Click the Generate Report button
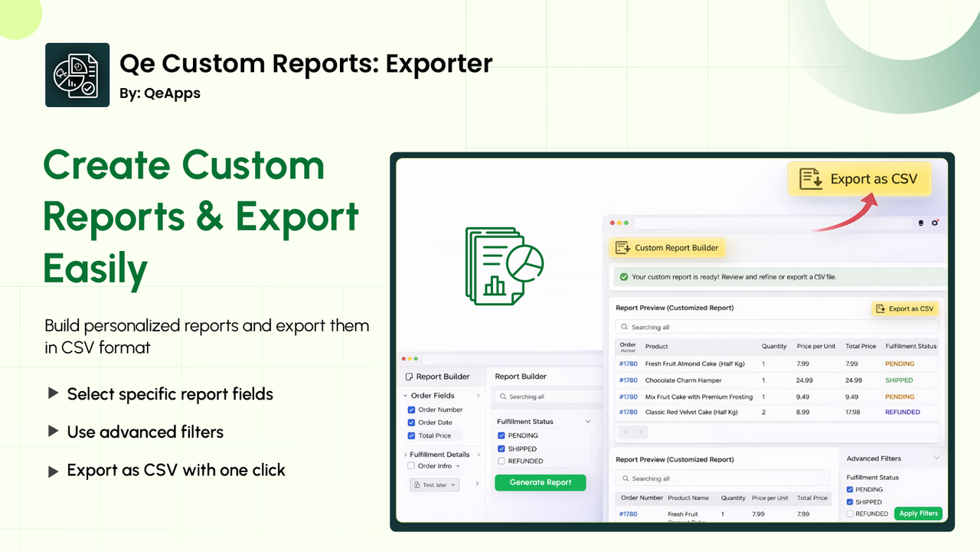 coord(541,482)
